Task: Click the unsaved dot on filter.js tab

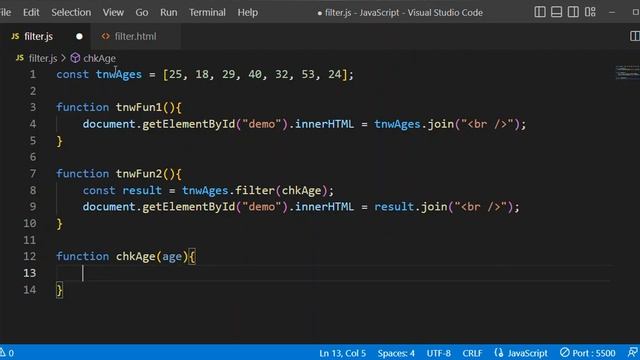Action: tap(79, 36)
